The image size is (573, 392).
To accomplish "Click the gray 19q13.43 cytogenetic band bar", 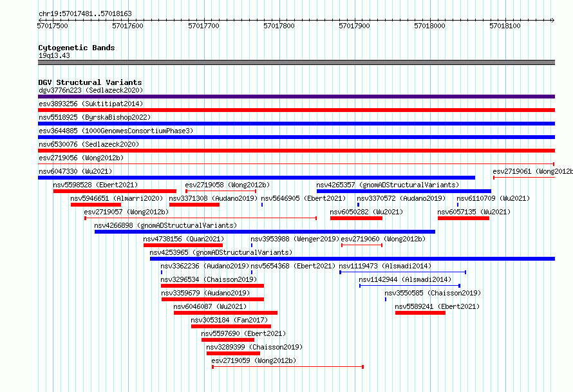I will [296, 62].
